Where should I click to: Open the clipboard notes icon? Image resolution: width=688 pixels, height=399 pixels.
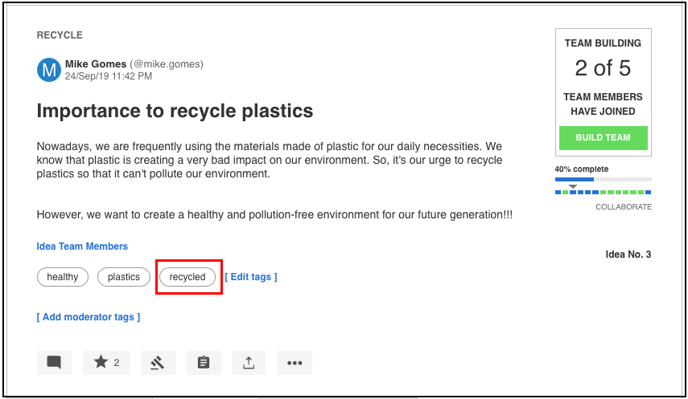tap(204, 363)
